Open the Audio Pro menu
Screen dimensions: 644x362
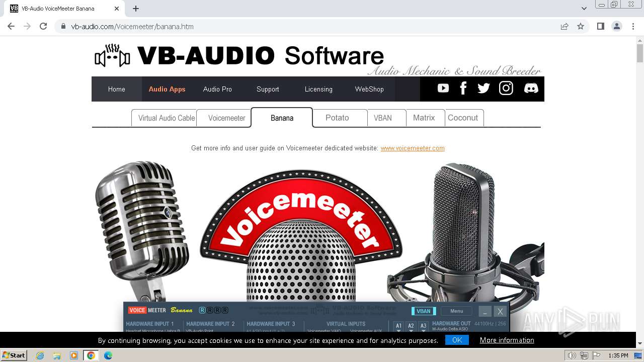217,89
